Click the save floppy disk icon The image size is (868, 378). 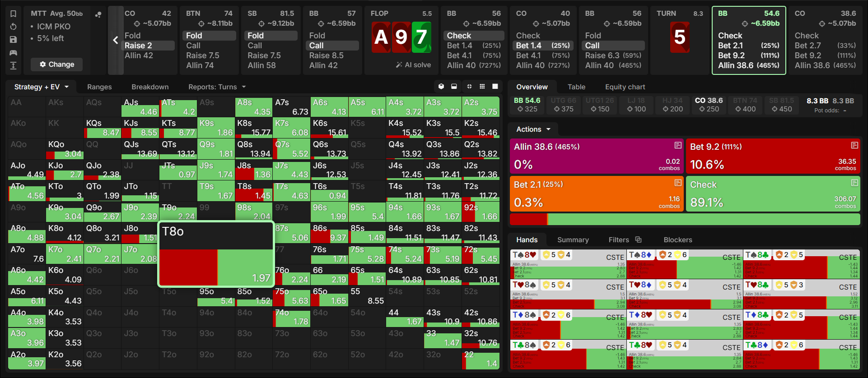click(13, 40)
